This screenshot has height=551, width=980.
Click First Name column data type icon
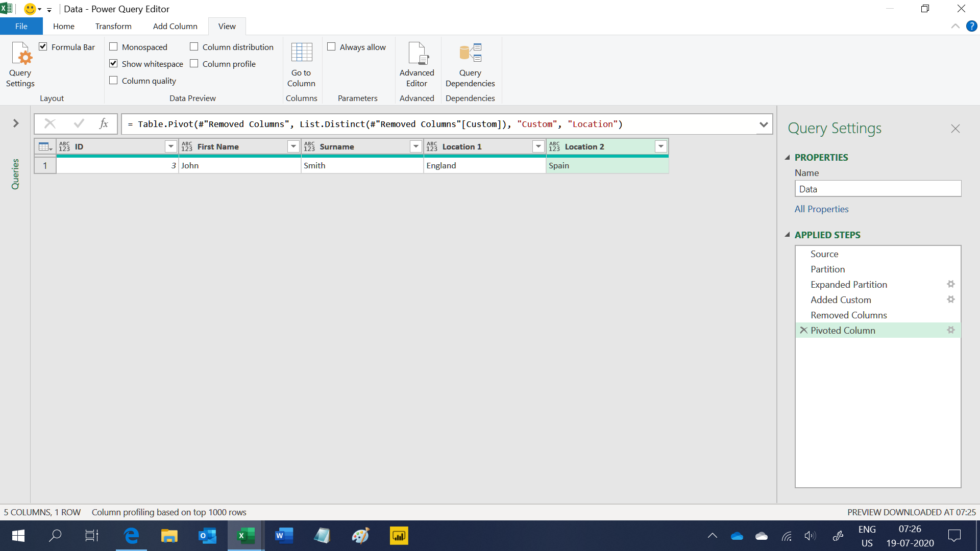[187, 147]
